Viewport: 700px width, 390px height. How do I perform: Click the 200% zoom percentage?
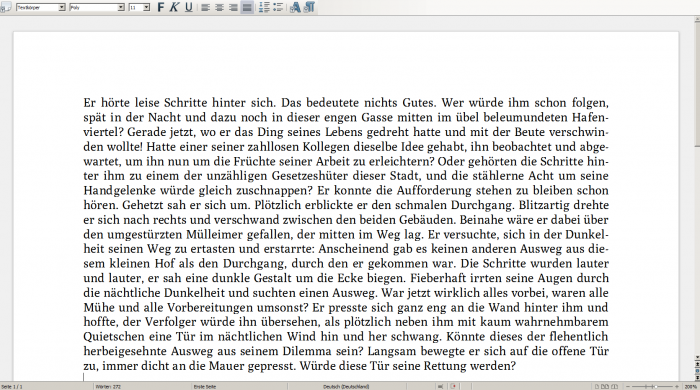[x=691, y=386]
